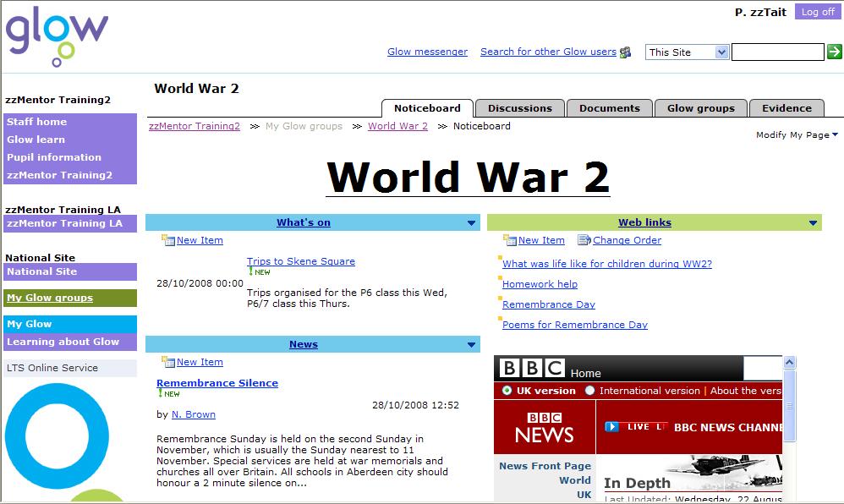The image size is (844, 504).
Task: Switch to the Discussions tab
Action: tap(520, 108)
